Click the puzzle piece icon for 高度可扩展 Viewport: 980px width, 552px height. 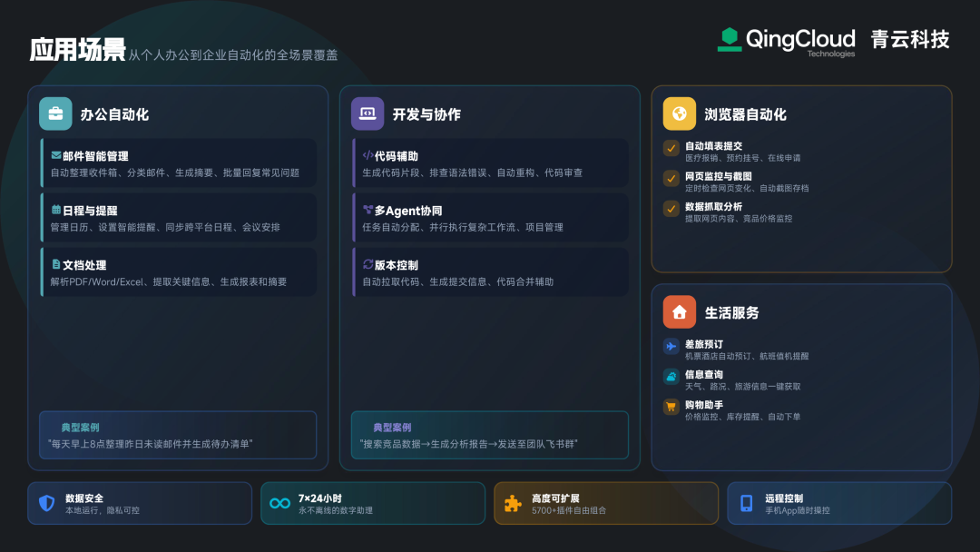coord(514,503)
